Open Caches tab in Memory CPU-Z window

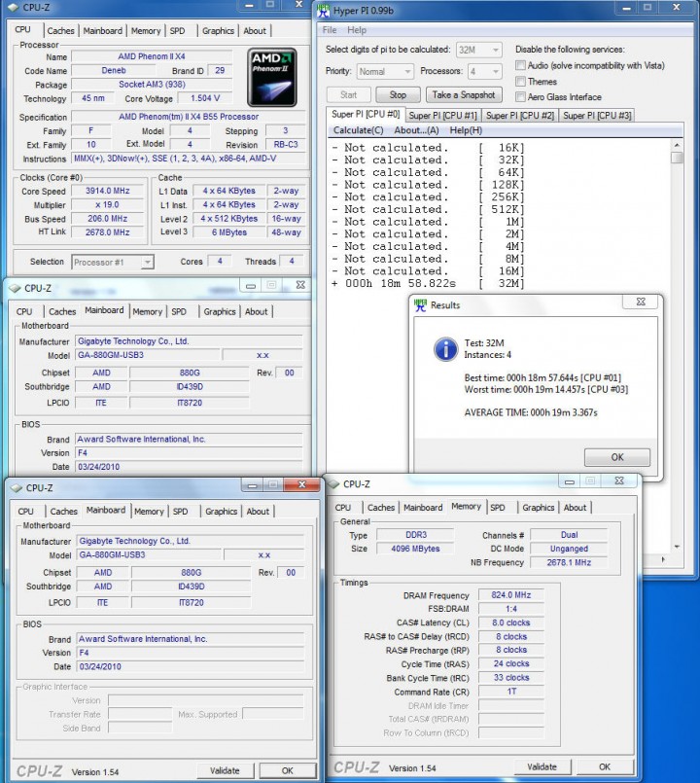coord(381,508)
